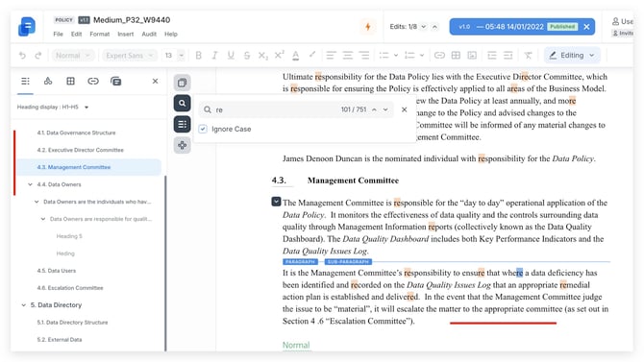Click the app logo icon

[27, 27]
